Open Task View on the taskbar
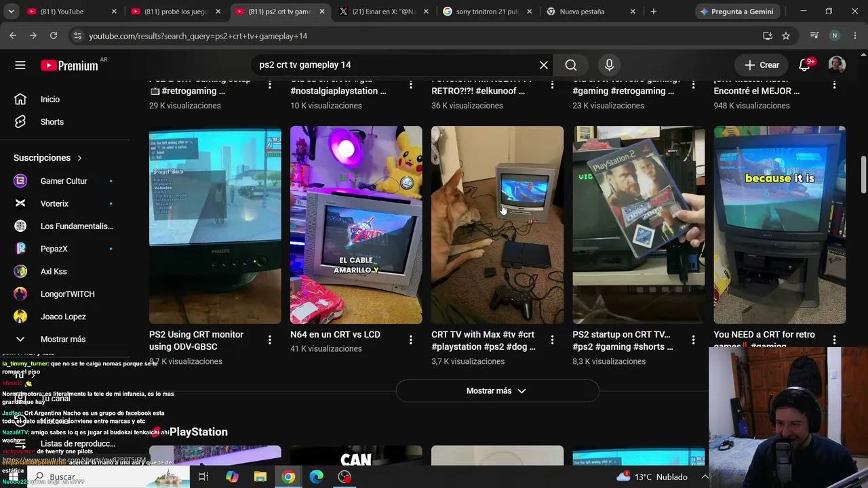This screenshot has height=488, width=868. tap(203, 476)
